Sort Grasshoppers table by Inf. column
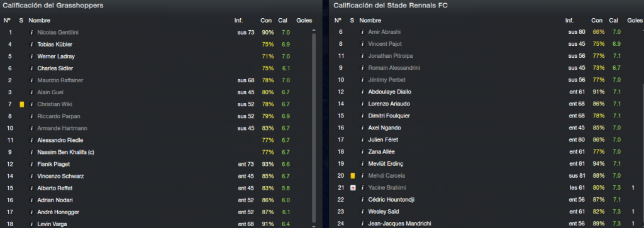This screenshot has width=644, height=228. click(x=238, y=21)
